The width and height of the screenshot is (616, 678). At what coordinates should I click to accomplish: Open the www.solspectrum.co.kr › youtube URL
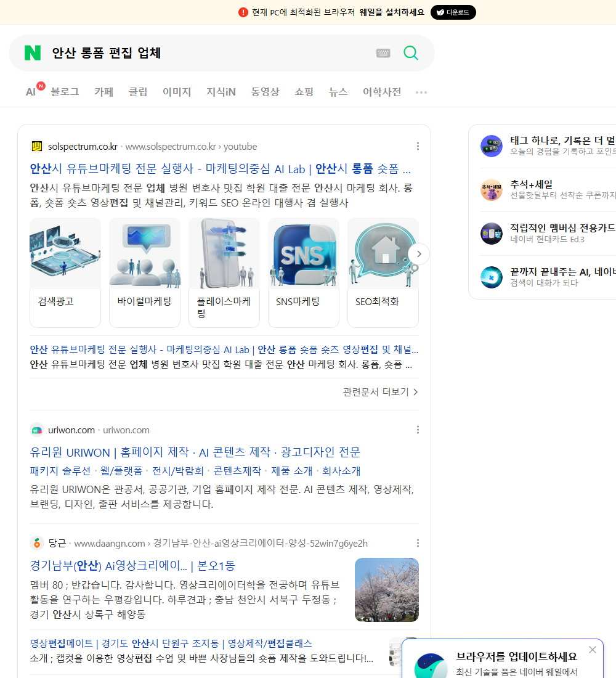[x=191, y=147]
